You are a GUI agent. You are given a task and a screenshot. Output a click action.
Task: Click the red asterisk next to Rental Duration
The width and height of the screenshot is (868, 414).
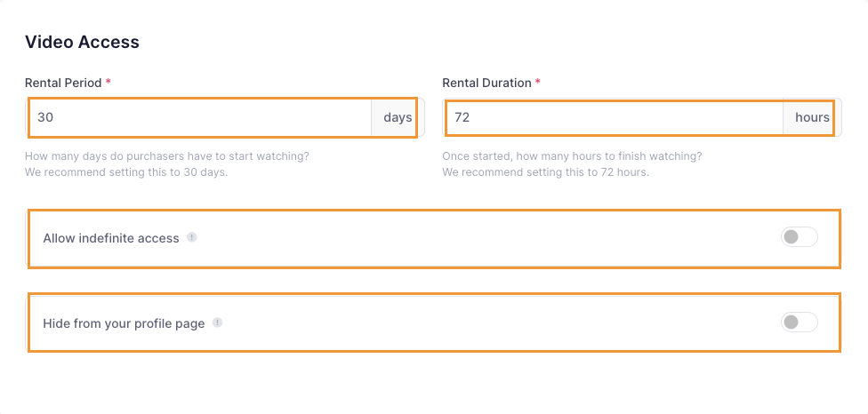pyautogui.click(x=537, y=82)
